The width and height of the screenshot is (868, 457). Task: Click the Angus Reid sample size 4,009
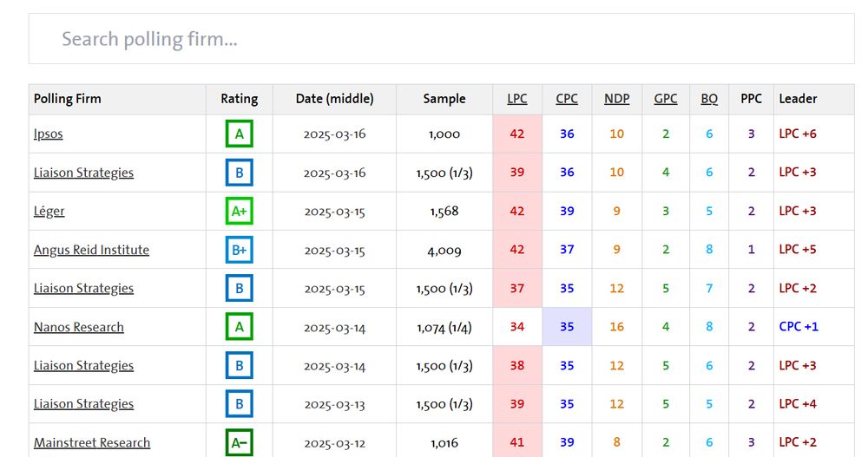click(x=444, y=251)
